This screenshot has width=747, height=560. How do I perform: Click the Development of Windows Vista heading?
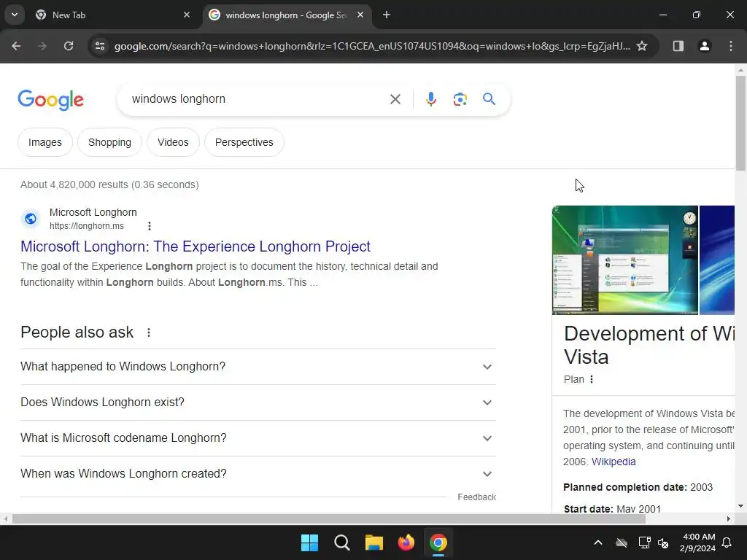coord(649,345)
